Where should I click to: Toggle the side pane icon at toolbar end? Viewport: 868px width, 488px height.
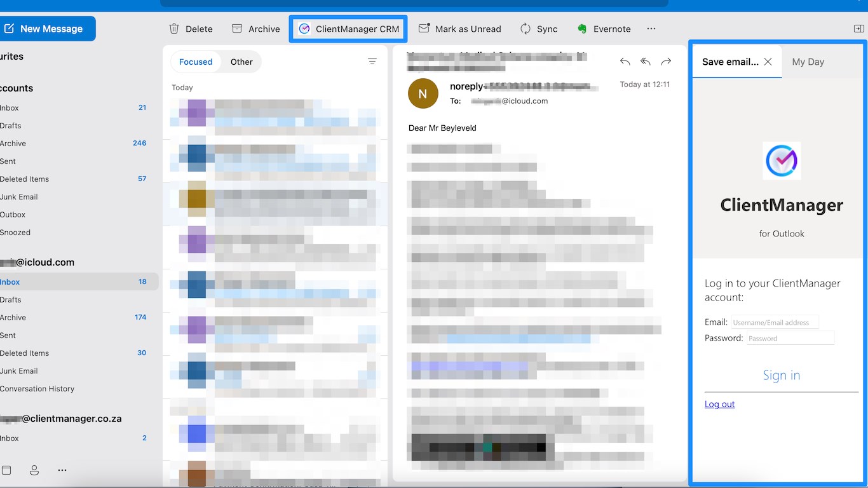[858, 29]
